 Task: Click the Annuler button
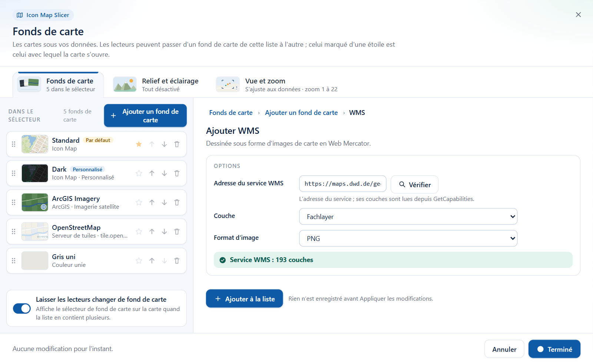coord(504,349)
